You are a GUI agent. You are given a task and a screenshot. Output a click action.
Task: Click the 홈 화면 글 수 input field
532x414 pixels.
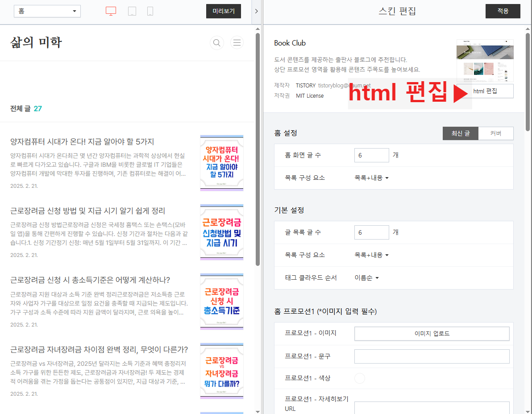[x=371, y=155]
